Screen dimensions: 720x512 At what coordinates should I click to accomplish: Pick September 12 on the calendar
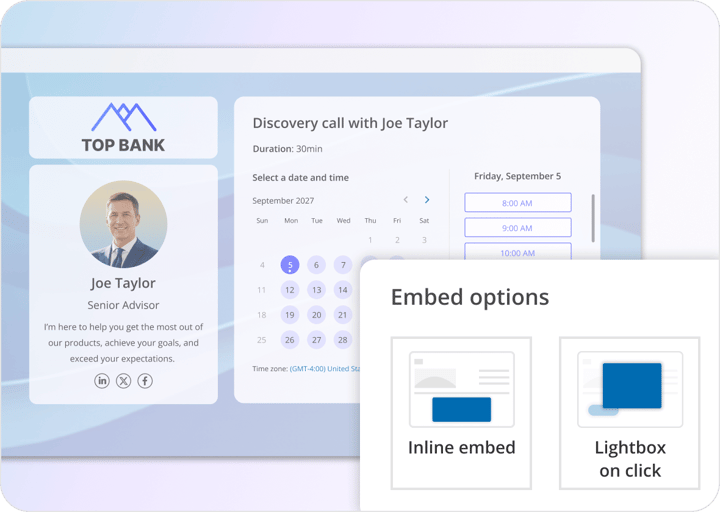289,290
